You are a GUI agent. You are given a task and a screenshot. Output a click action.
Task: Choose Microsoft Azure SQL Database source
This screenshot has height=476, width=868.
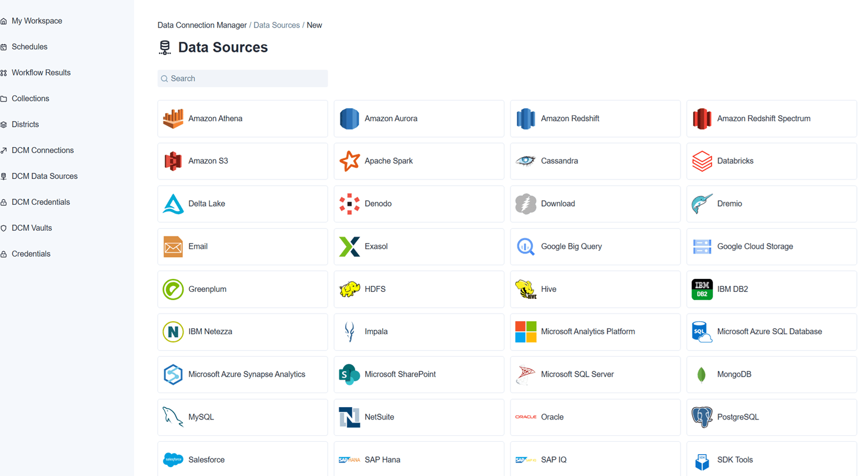click(772, 332)
